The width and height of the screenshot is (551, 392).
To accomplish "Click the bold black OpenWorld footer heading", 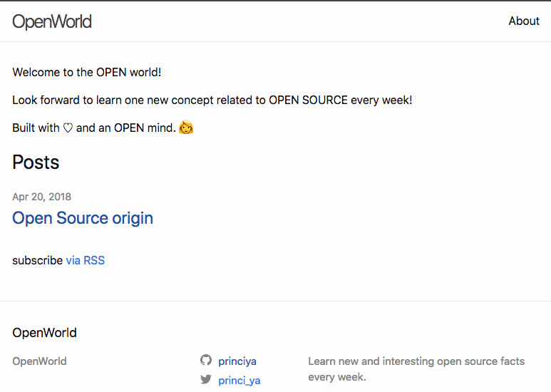I will click(44, 333).
